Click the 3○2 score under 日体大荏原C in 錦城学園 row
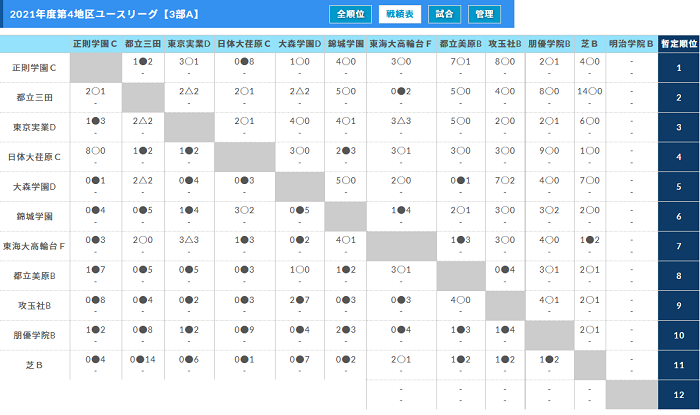The image size is (700, 415). coord(244,210)
